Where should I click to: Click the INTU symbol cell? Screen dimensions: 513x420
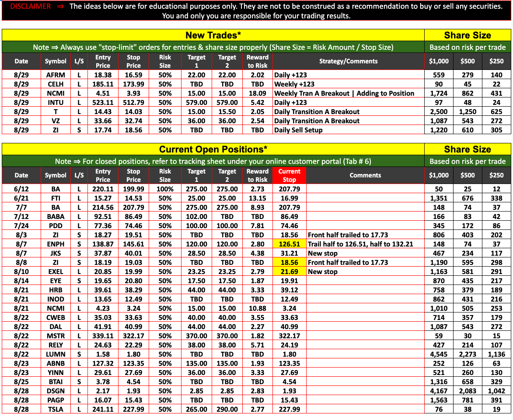(x=56, y=103)
